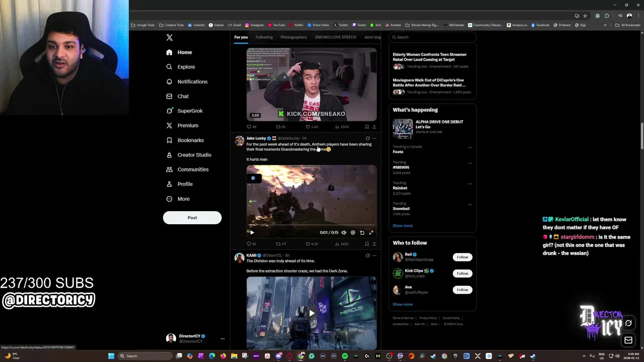Switch to the Following tab
This screenshot has width=644, height=362.
coord(264,37)
